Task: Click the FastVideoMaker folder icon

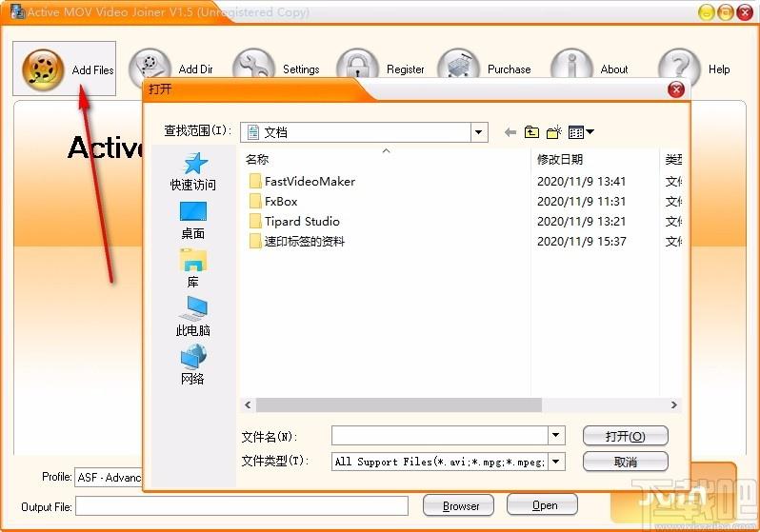Action: coord(255,181)
